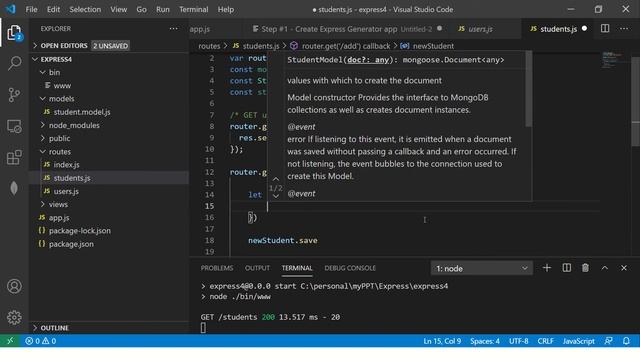Image resolution: width=640 pixels, height=360 pixels.
Task: Maximize the terminal panel size
Action: tap(604, 268)
